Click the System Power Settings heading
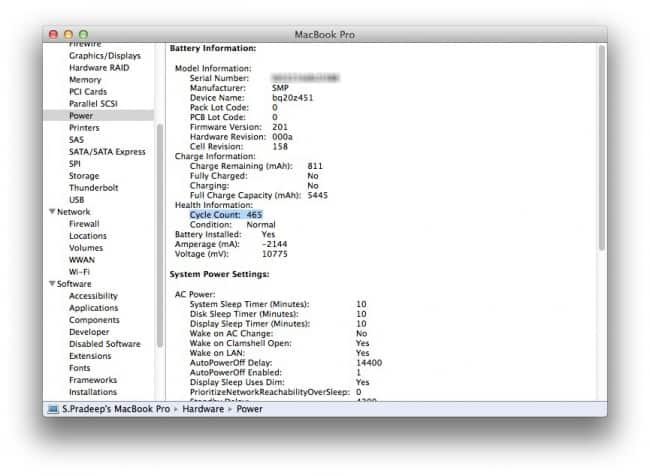 point(219,274)
